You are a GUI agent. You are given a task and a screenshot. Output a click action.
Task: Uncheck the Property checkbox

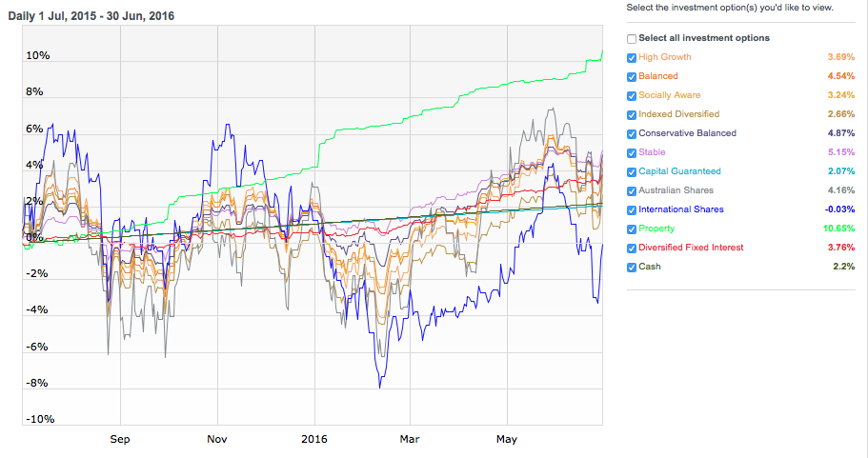(632, 229)
